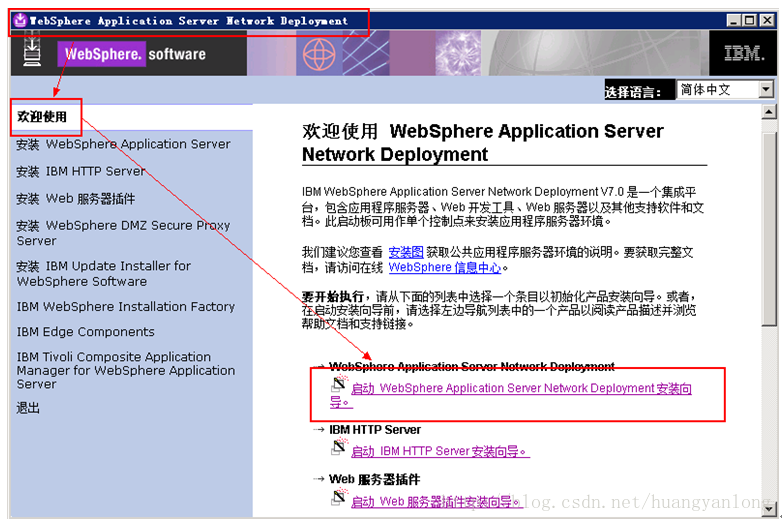Open IBM WebSphere Installation Factory item
Image resolution: width=782 pixels, height=522 pixels.
(x=126, y=307)
